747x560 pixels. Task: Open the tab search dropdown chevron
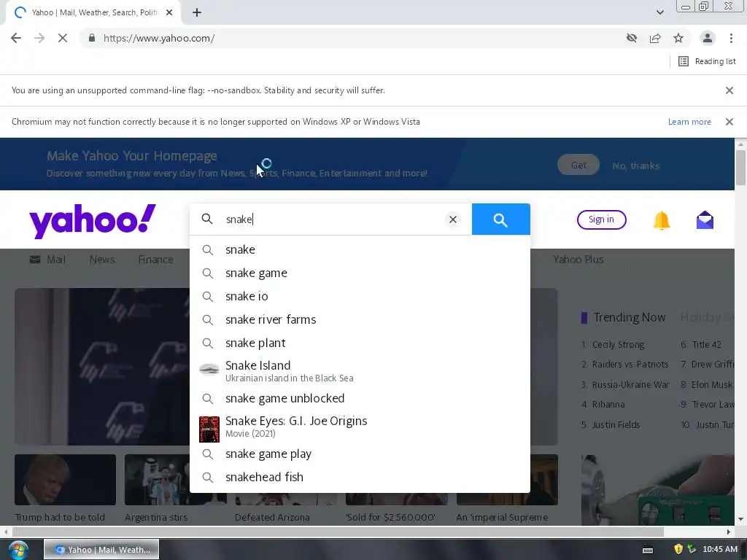(659, 12)
